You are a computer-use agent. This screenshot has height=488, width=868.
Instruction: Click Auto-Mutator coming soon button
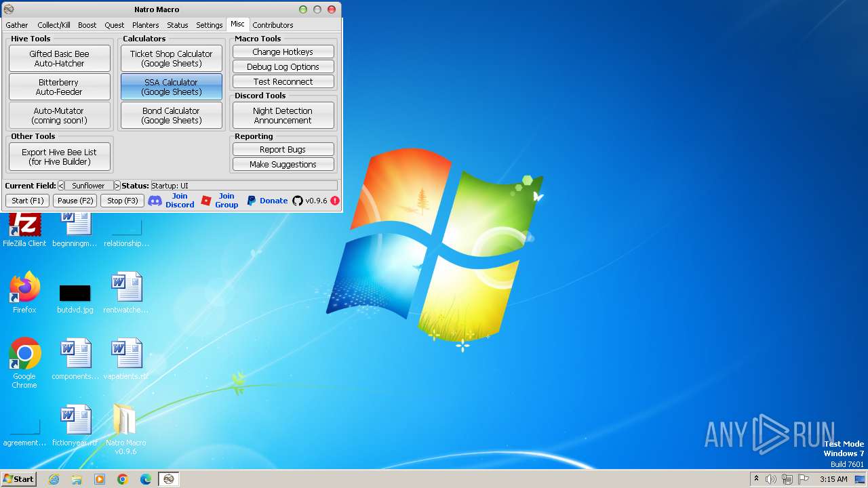60,115
